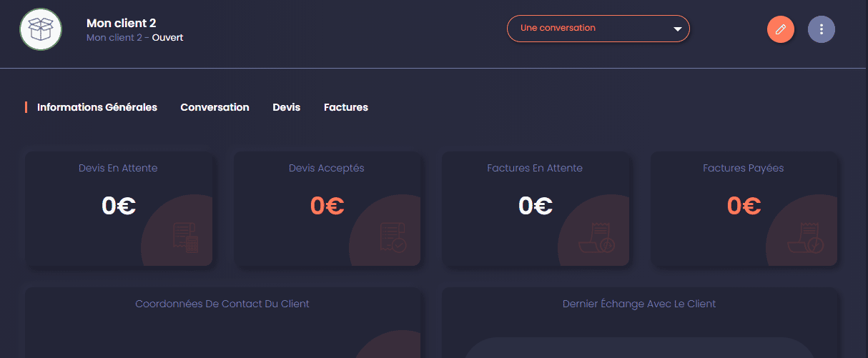Click the 'Factures Payées' card title
This screenshot has height=358, width=868.
(x=744, y=168)
